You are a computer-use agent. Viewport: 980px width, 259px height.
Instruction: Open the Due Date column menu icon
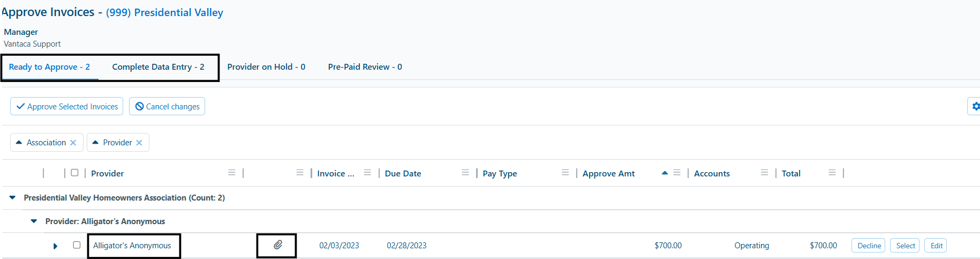point(465,173)
